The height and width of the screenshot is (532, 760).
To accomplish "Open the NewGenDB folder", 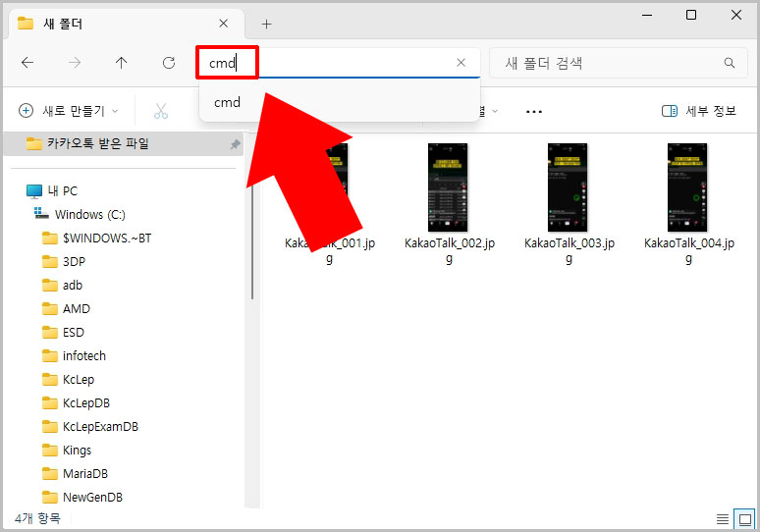I will (81, 497).
